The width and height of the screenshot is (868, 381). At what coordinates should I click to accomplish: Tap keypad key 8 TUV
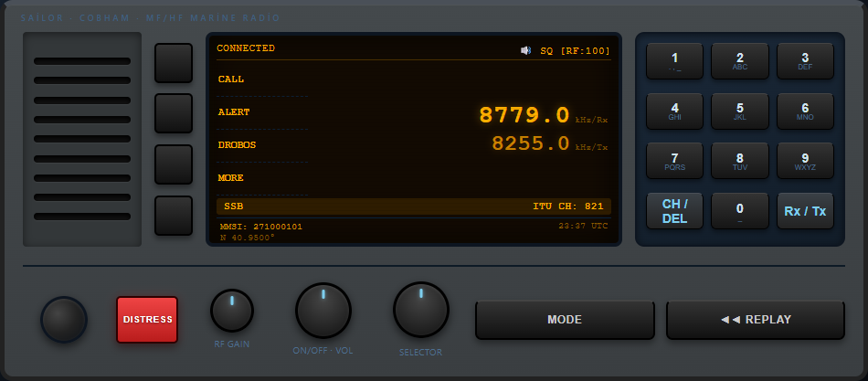tap(739, 161)
